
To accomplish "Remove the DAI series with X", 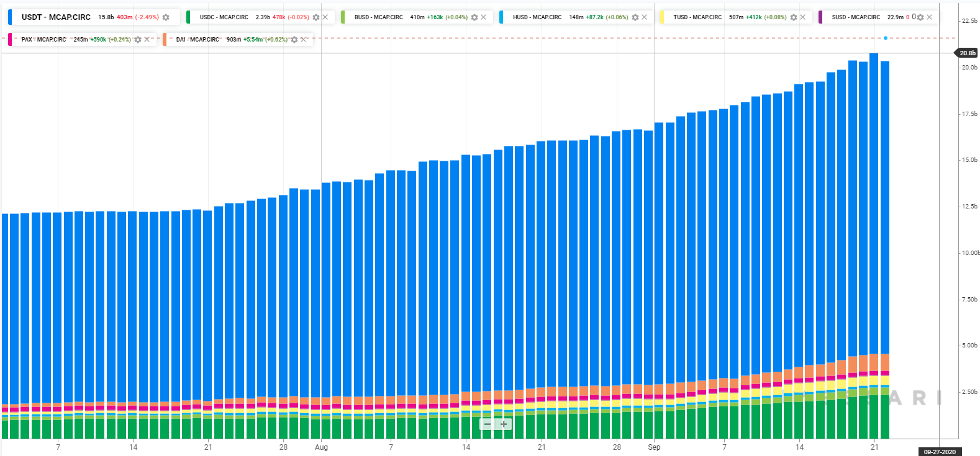I will point(303,40).
